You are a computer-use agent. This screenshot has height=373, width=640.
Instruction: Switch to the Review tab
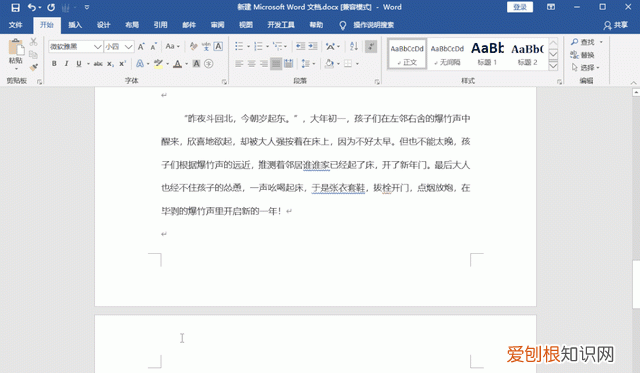pyautogui.click(x=218, y=25)
